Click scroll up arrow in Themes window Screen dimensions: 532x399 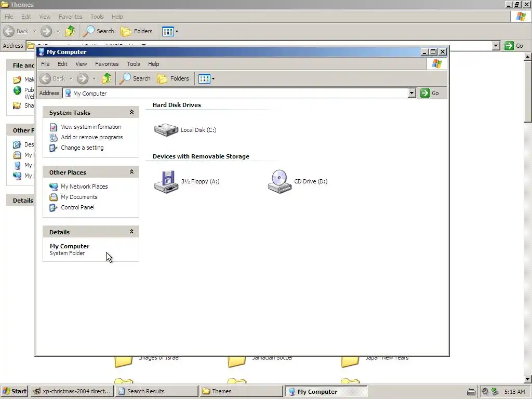(x=528, y=57)
